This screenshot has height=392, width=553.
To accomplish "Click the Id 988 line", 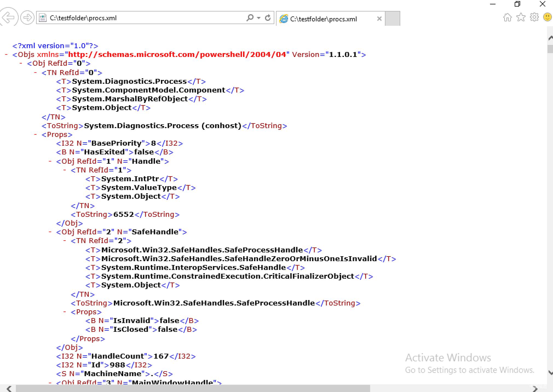I will (104, 365).
